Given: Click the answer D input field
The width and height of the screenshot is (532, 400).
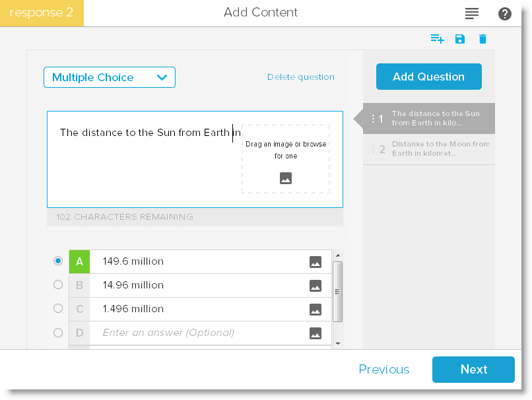Looking at the screenshot, I should (198, 333).
